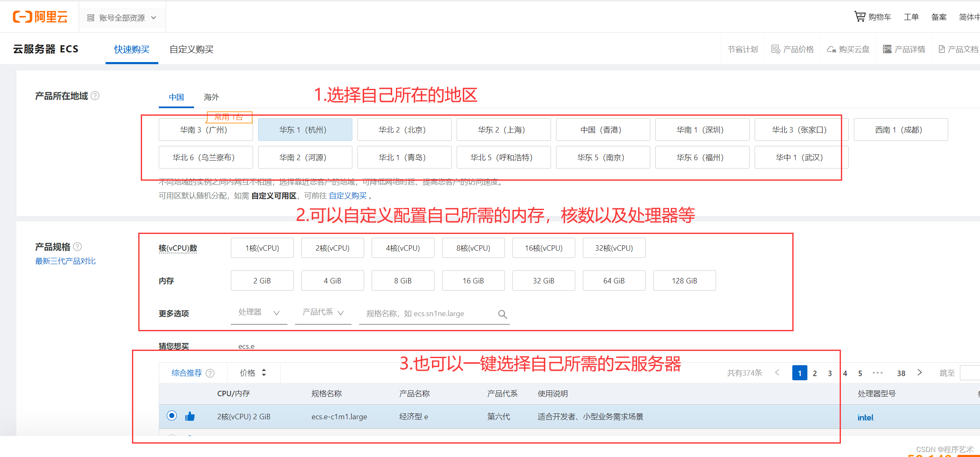Click the help icon beside 产品规格
Viewport: 980px width, 457px height.
78,247
